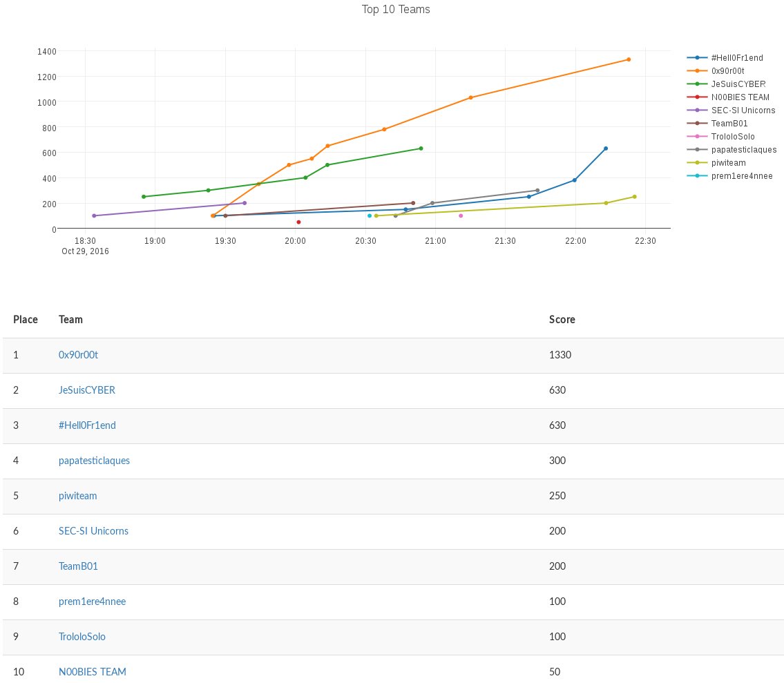Hide the 0x90r00t series via its legend entry

tap(729, 71)
